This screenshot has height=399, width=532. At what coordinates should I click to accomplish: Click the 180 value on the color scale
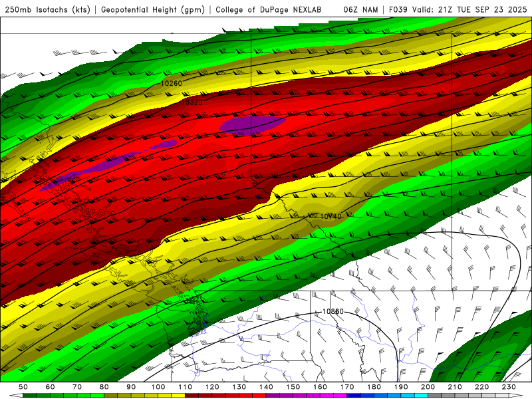click(x=374, y=387)
